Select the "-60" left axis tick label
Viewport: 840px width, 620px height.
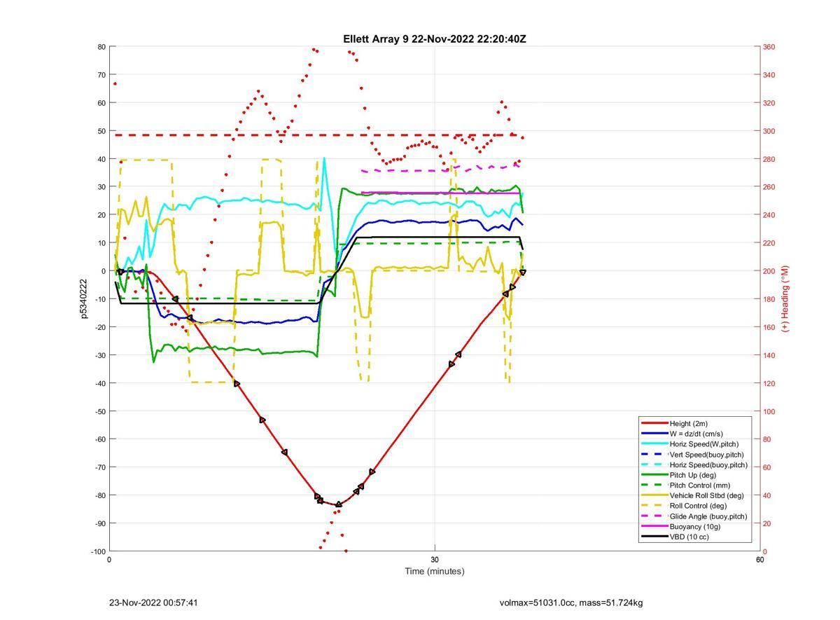coord(100,439)
